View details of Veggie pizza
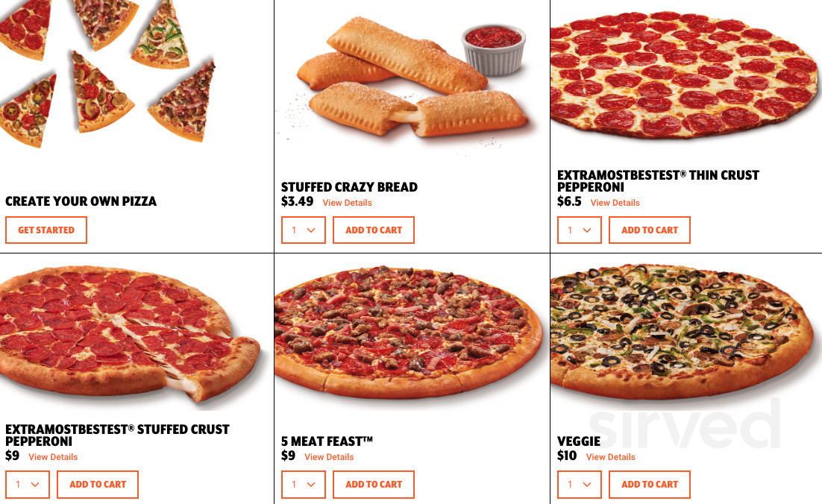 click(610, 457)
